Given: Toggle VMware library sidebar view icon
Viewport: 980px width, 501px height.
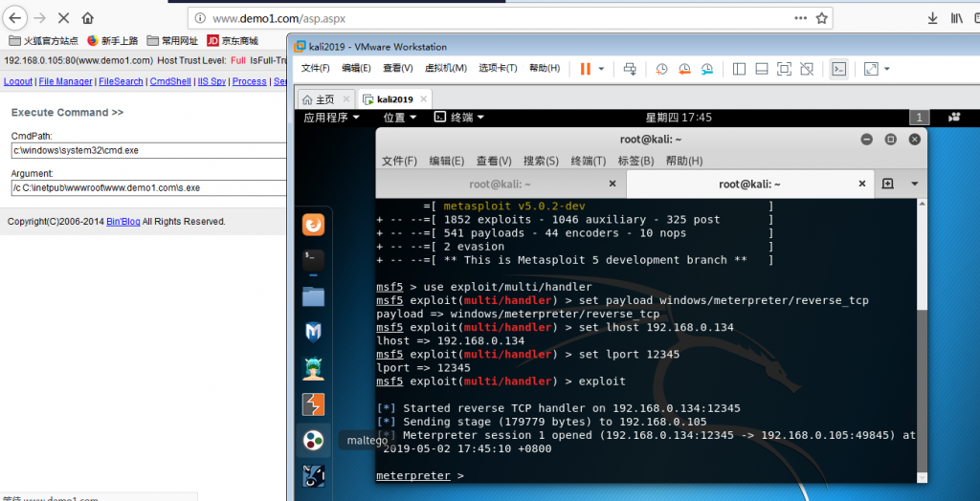Looking at the screenshot, I should 739,69.
